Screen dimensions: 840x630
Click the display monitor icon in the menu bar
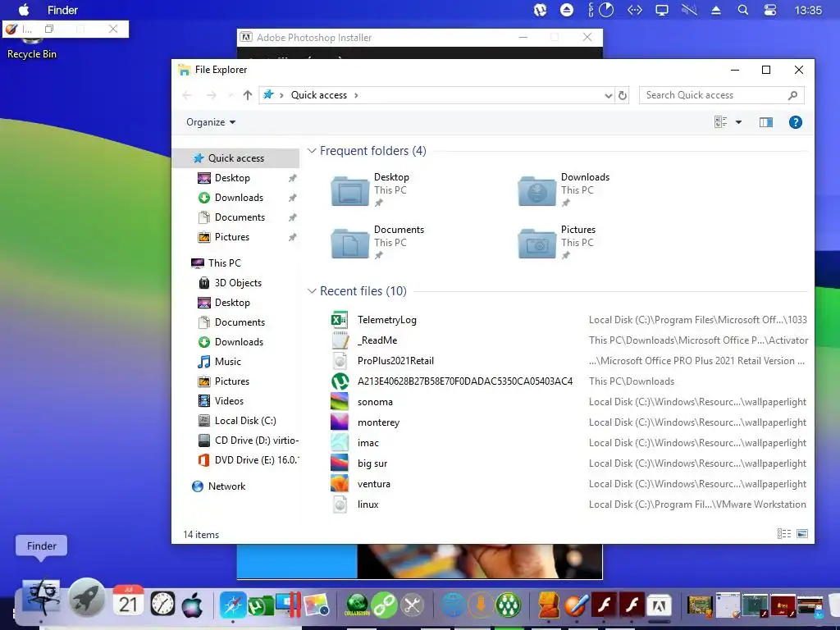click(x=662, y=10)
